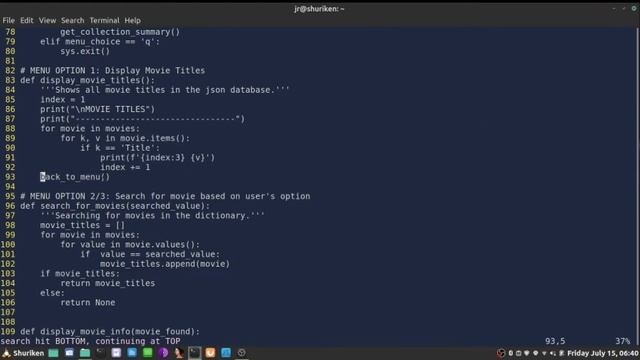This screenshot has height=360, width=640.
Task: Click line 84 docstring about json database
Action: (x=165, y=90)
